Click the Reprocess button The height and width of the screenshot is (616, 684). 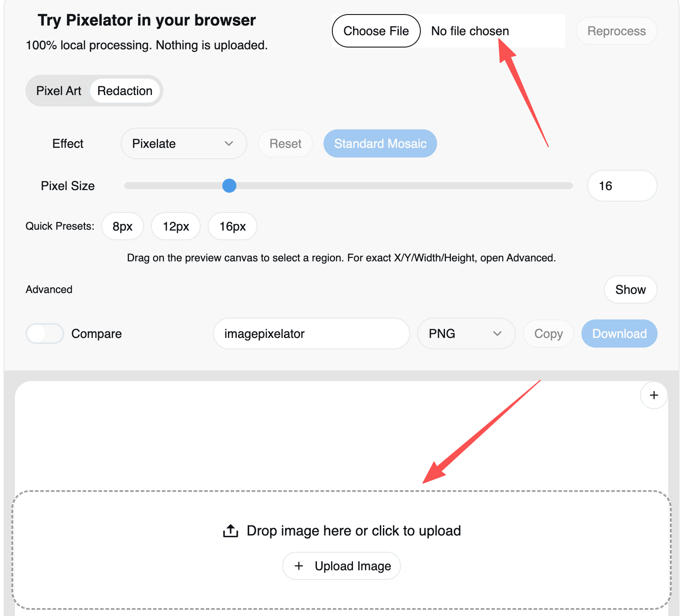pos(616,31)
